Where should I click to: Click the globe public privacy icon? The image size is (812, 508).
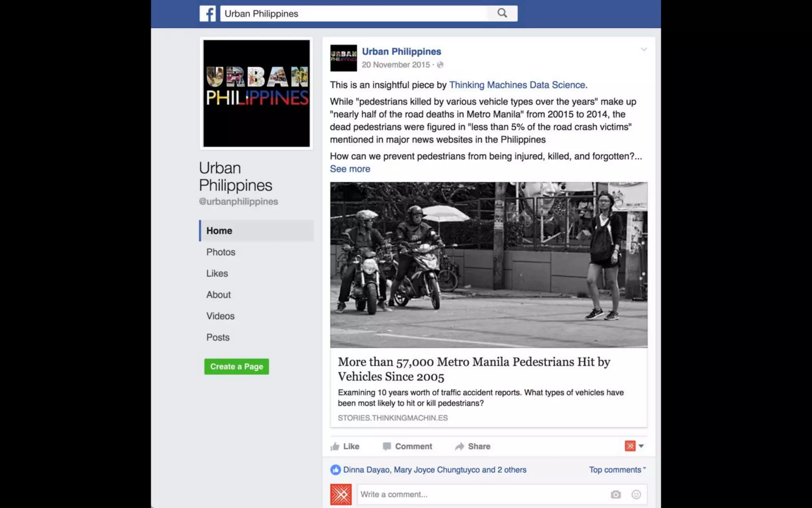pyautogui.click(x=440, y=65)
